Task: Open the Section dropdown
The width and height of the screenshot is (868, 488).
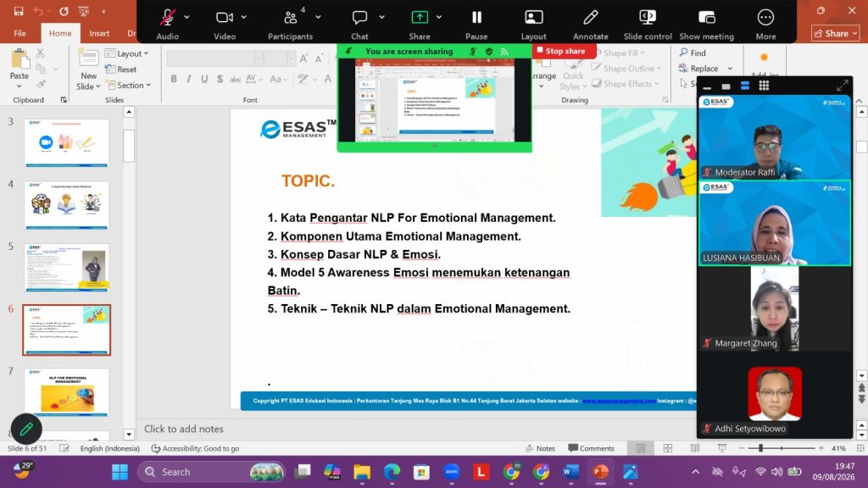Action: point(129,86)
